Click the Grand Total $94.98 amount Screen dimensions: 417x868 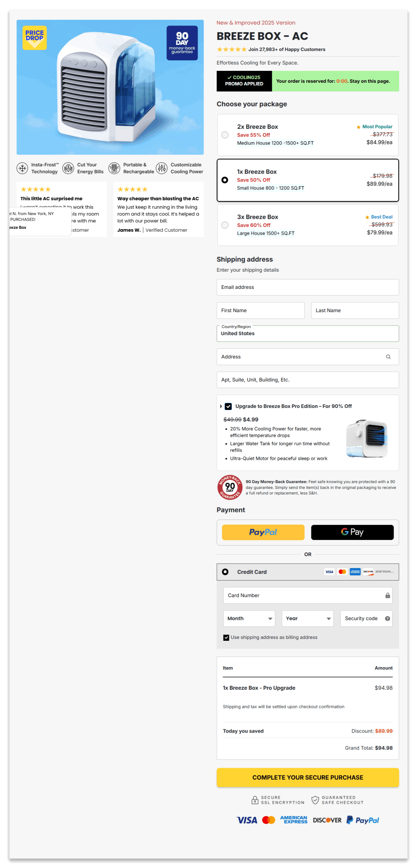pos(384,748)
